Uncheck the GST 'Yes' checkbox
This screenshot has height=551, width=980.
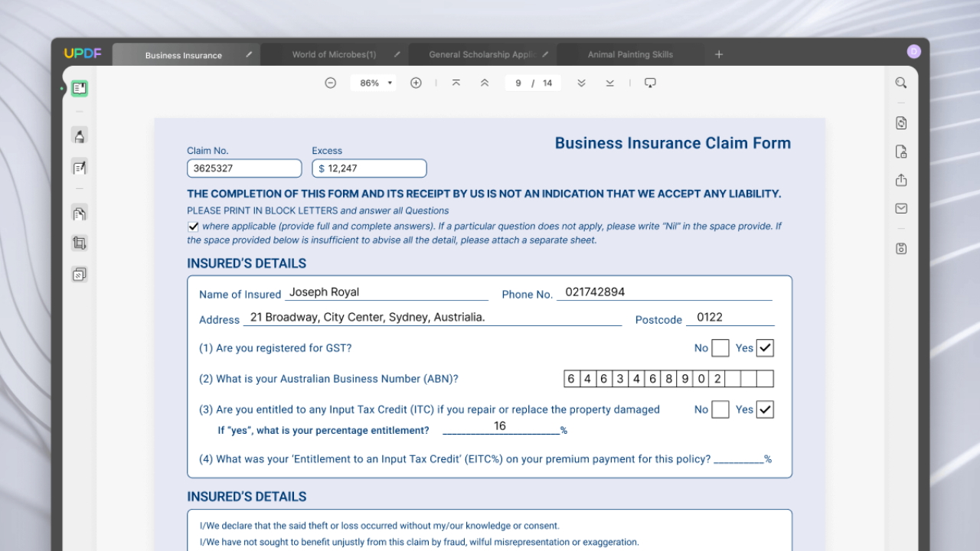point(764,348)
